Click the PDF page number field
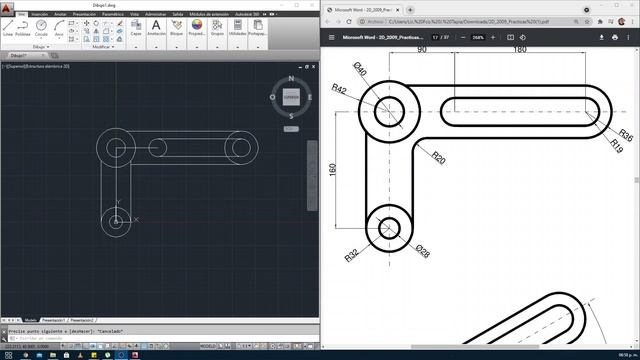640x360 pixels. point(435,38)
